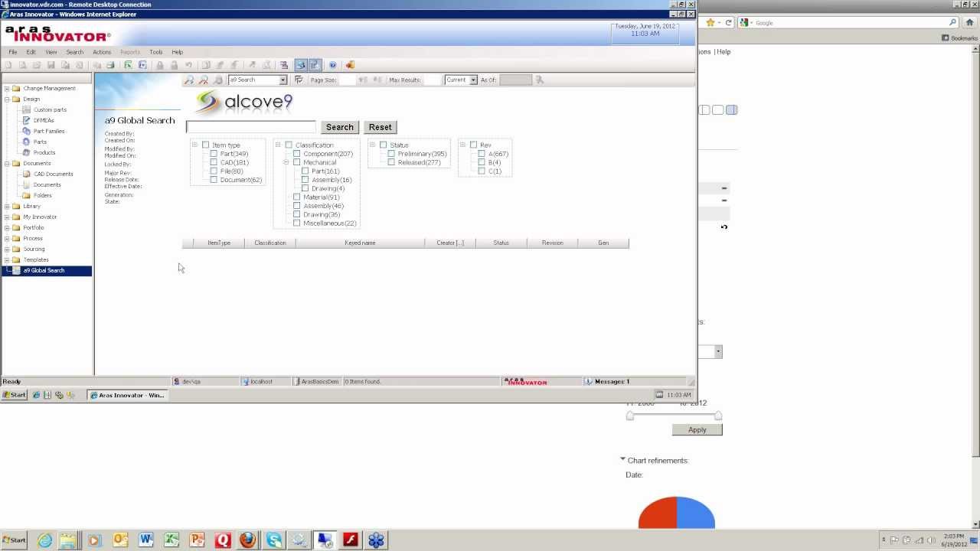Image resolution: width=980 pixels, height=551 pixels.
Task: Click the Search button
Action: coord(339,127)
